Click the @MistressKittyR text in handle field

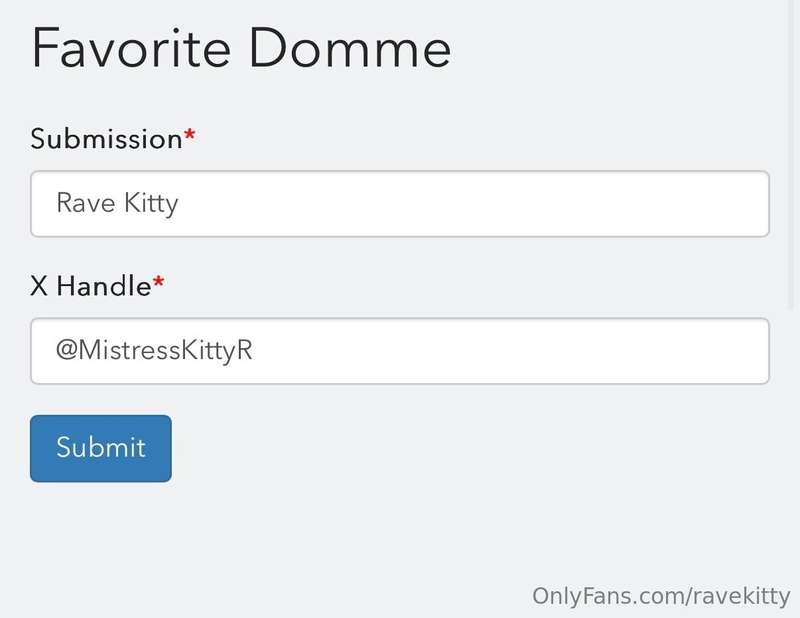coord(154,351)
